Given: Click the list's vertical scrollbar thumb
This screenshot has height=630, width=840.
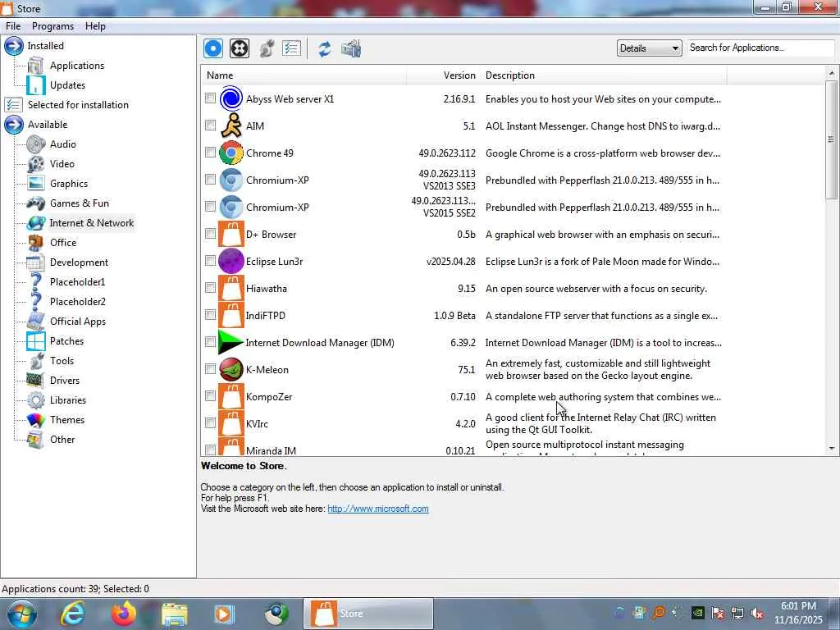Looking at the screenshot, I should (831, 139).
